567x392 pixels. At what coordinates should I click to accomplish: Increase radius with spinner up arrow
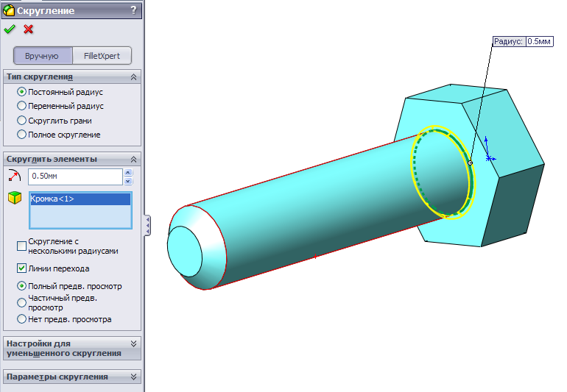(x=128, y=172)
